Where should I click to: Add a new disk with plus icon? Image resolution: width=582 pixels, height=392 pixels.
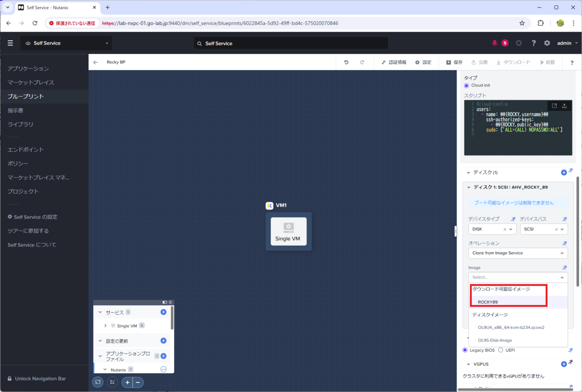pos(564,172)
